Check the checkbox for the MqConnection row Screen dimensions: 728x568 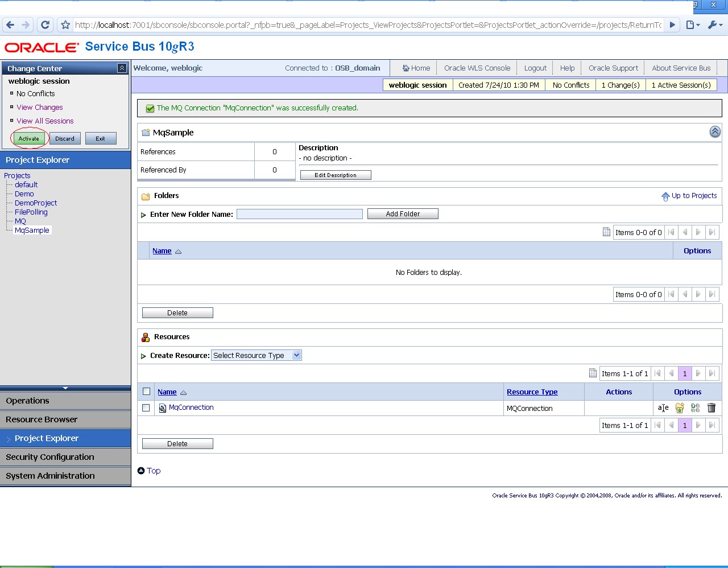[x=146, y=408]
